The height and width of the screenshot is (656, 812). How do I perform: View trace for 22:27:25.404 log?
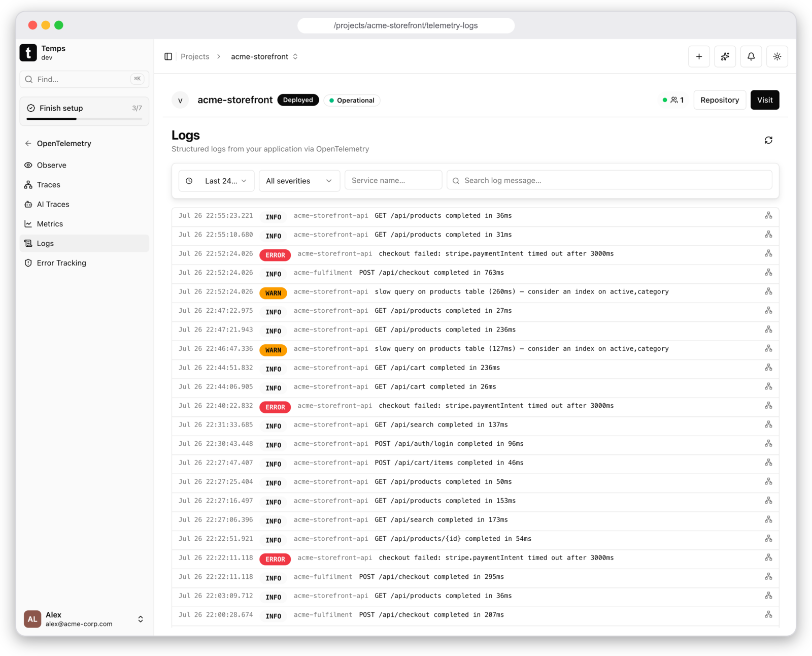point(768,482)
